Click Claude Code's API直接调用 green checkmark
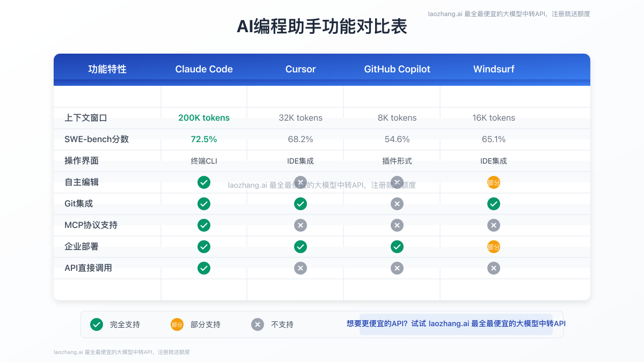The width and height of the screenshot is (644, 362). pos(204,268)
